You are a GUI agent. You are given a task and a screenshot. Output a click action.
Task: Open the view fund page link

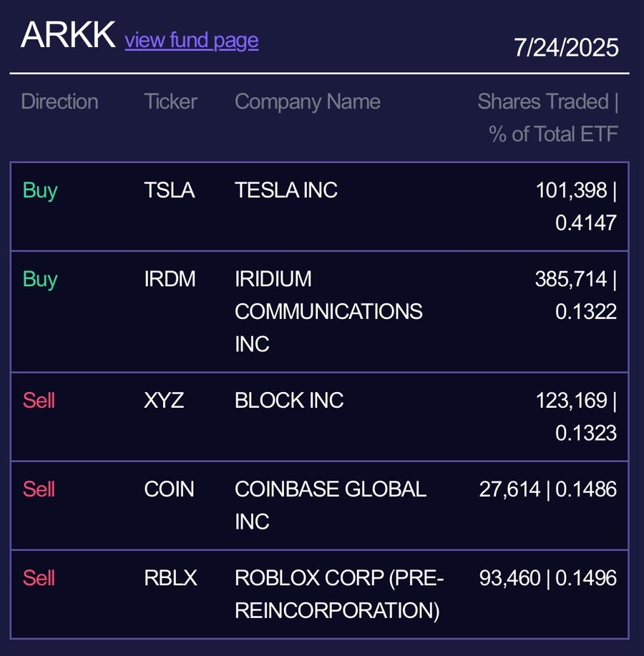(x=192, y=41)
